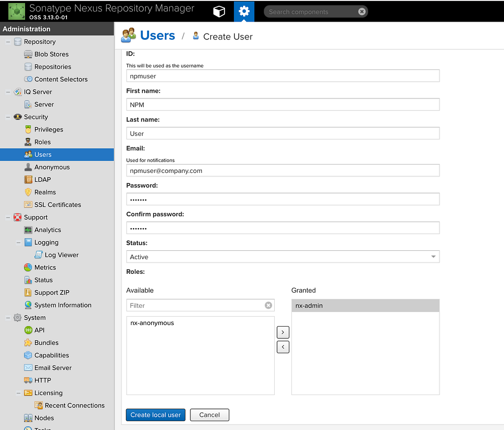This screenshot has height=430, width=504.
Task: Click the Administration gear icon
Action: click(244, 12)
